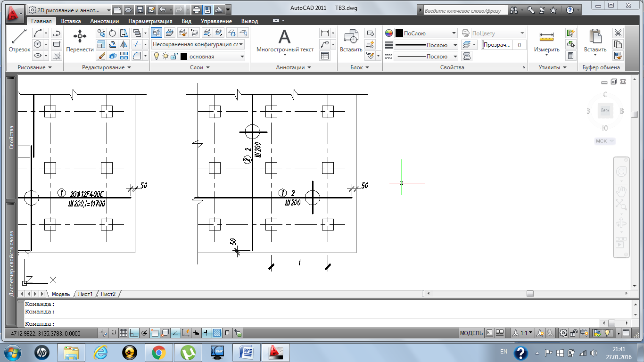Image resolution: width=644 pixels, height=362 pixels.
Task: Switch to the Управление ribbon tab
Action: tap(216, 21)
